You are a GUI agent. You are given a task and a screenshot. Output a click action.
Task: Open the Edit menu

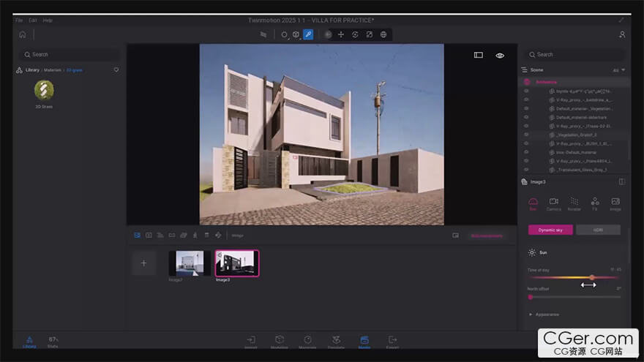pyautogui.click(x=34, y=20)
